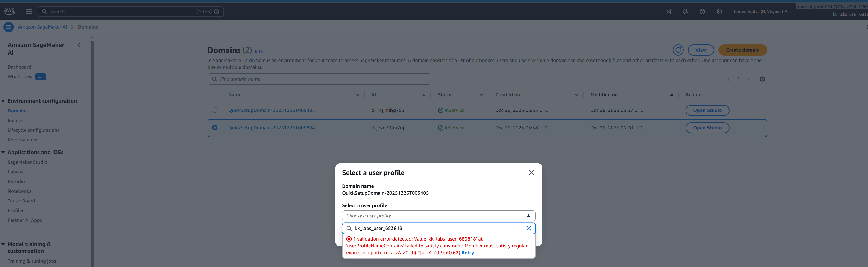Refresh the Domains list
Viewport: 868px width, 267px height.
click(x=678, y=50)
